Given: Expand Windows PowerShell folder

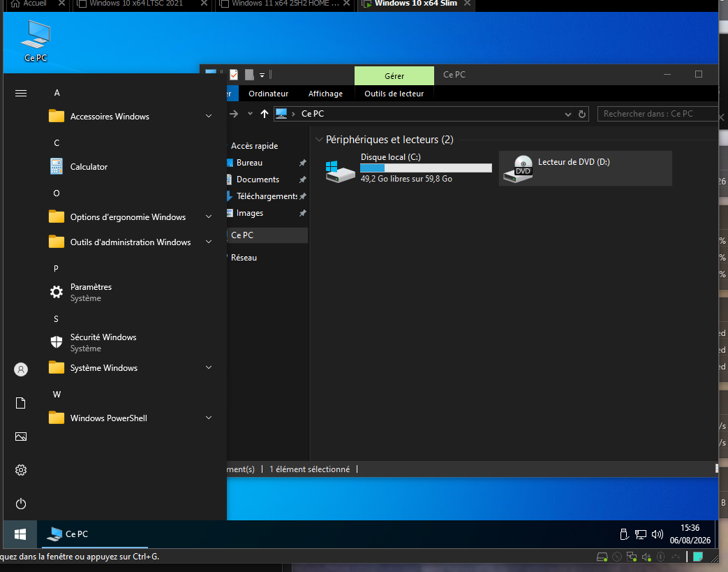Looking at the screenshot, I should (x=209, y=418).
